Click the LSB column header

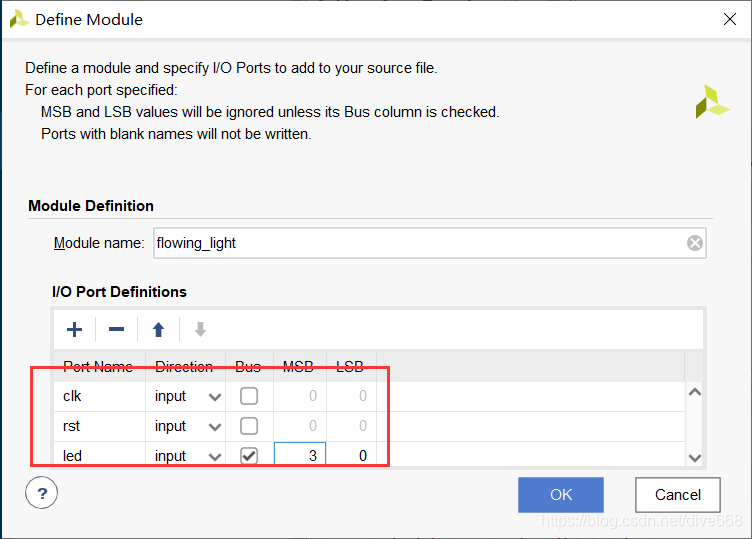click(x=352, y=367)
